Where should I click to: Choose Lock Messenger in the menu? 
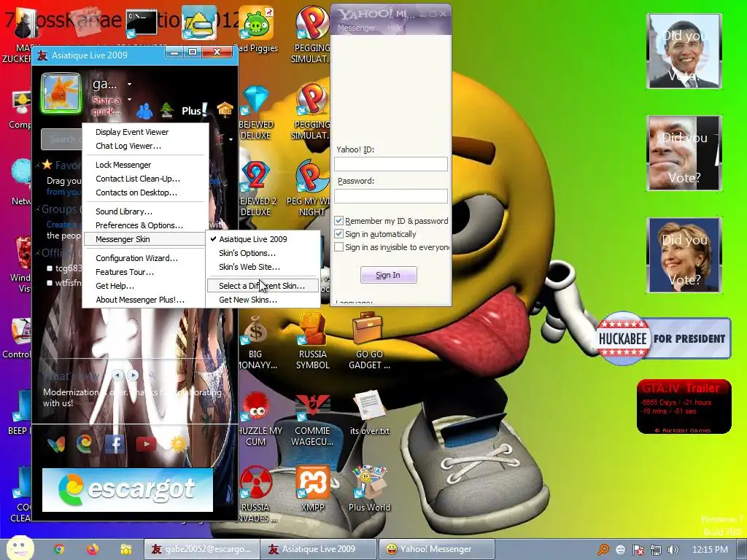pos(145,165)
